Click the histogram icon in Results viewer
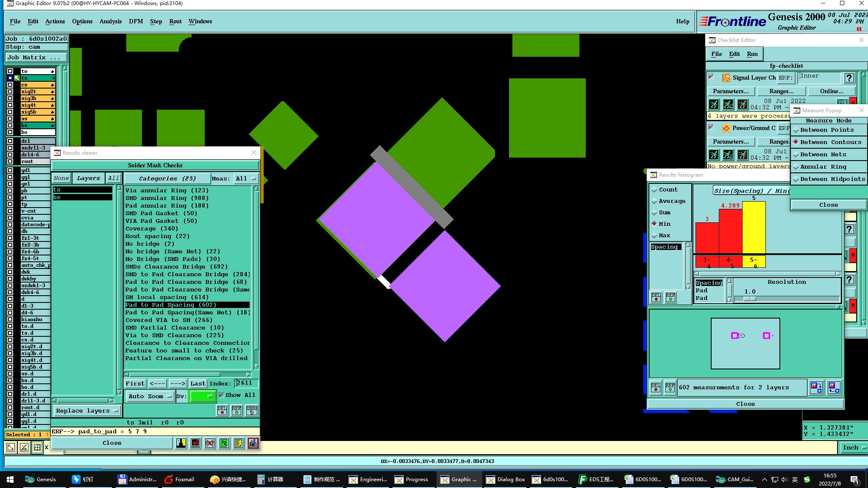Image resolution: width=868 pixels, height=488 pixels. coord(253,443)
